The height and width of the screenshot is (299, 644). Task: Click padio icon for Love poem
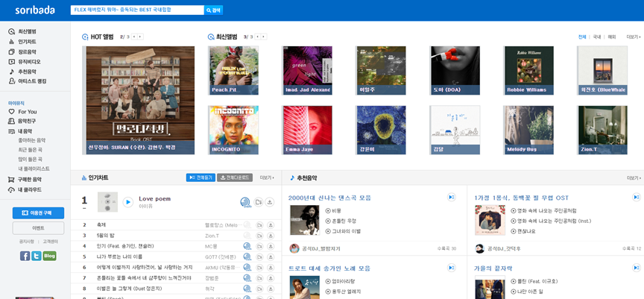click(x=246, y=202)
